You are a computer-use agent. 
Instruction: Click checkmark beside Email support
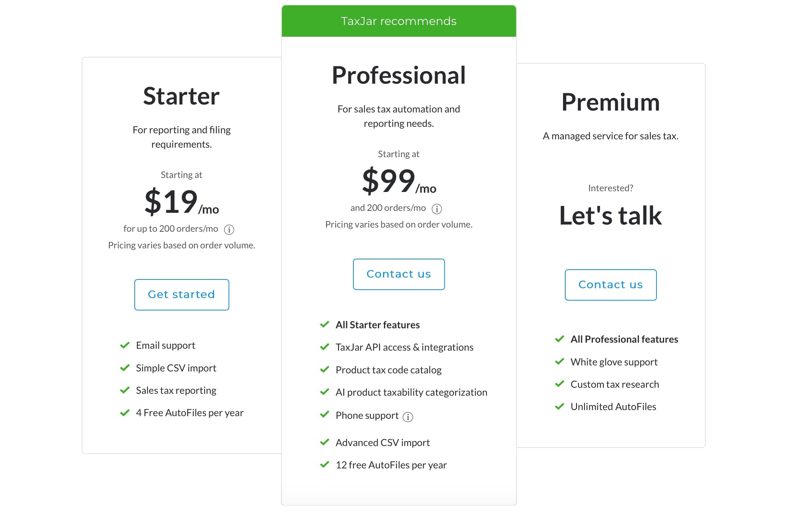click(125, 345)
